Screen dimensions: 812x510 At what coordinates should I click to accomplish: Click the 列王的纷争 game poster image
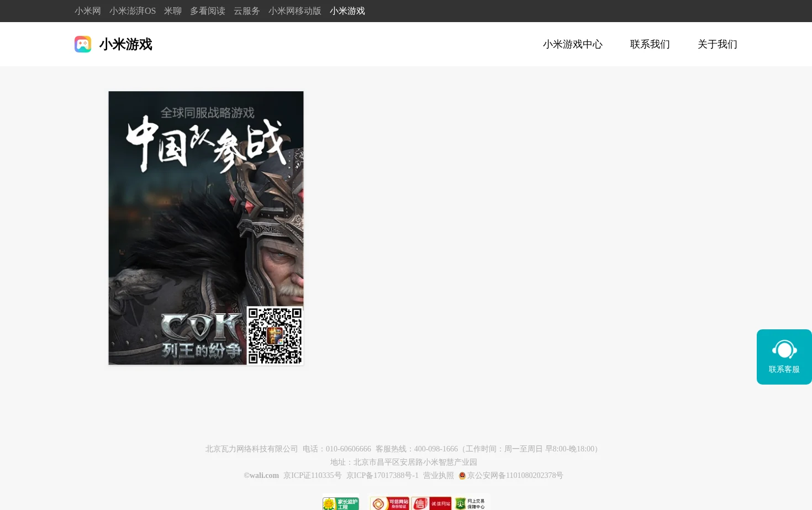click(x=206, y=228)
